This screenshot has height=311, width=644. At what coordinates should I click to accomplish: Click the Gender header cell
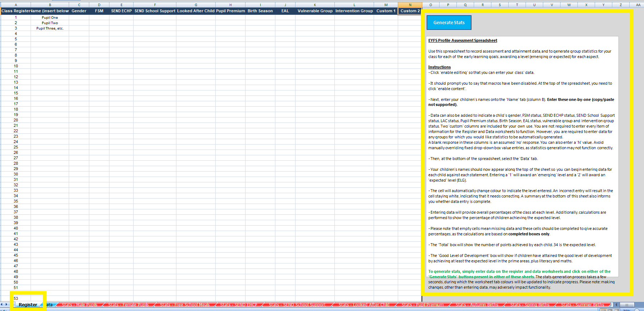click(79, 11)
